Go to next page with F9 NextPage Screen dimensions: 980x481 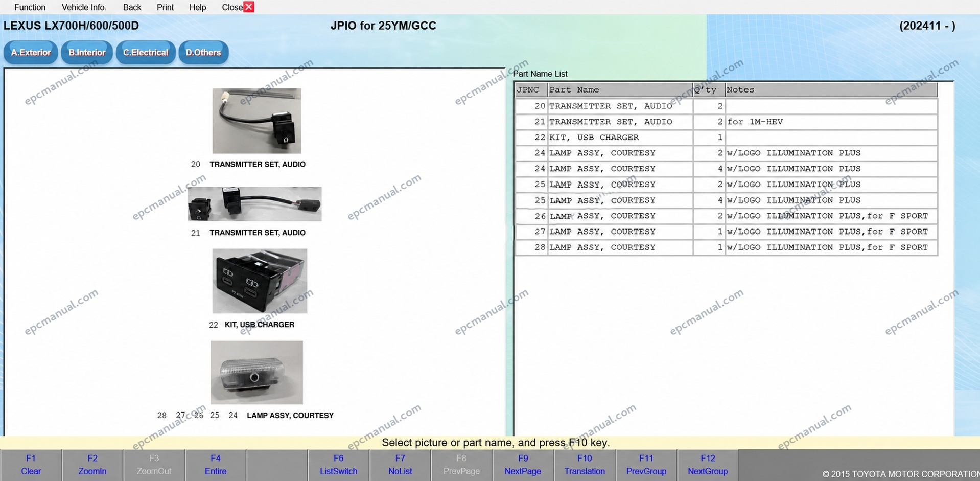523,465
